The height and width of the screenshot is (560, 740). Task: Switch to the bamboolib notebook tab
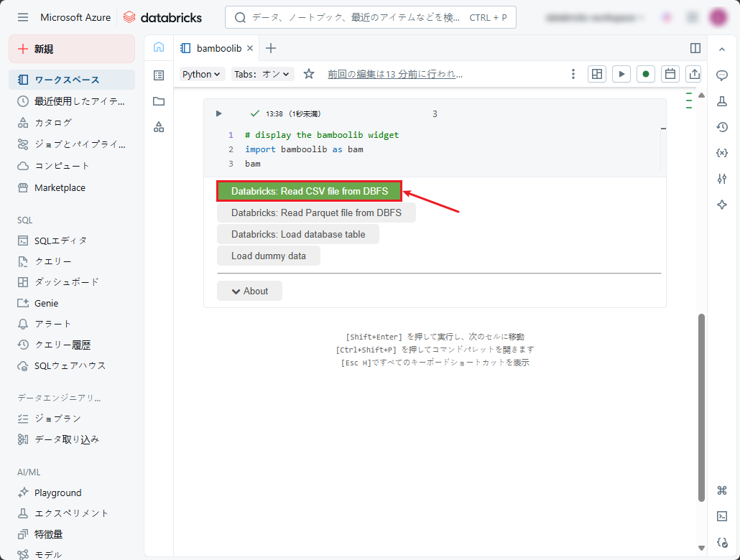pos(213,48)
